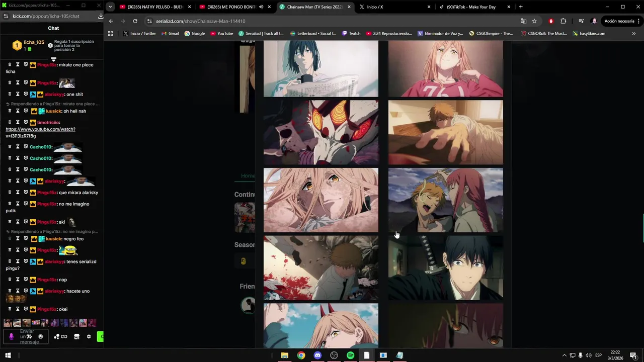Open the ESP language input selector
Viewport: 644px width, 362px height.
pyautogui.click(x=598, y=355)
